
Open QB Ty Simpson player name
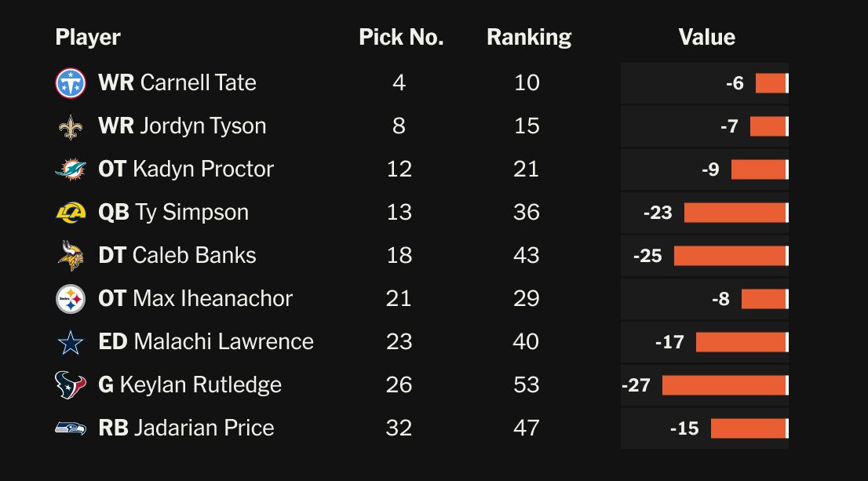(173, 213)
